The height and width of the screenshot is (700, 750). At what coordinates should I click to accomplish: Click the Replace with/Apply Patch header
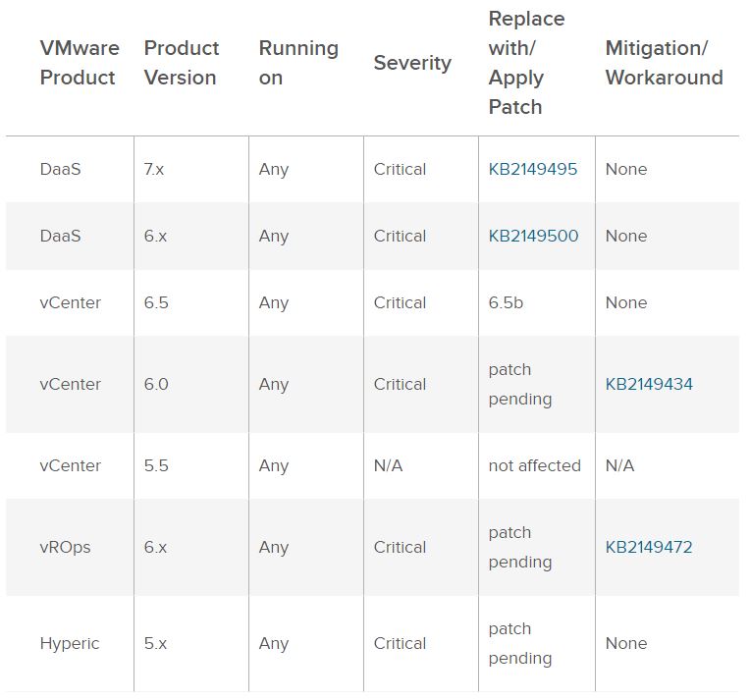[x=526, y=63]
